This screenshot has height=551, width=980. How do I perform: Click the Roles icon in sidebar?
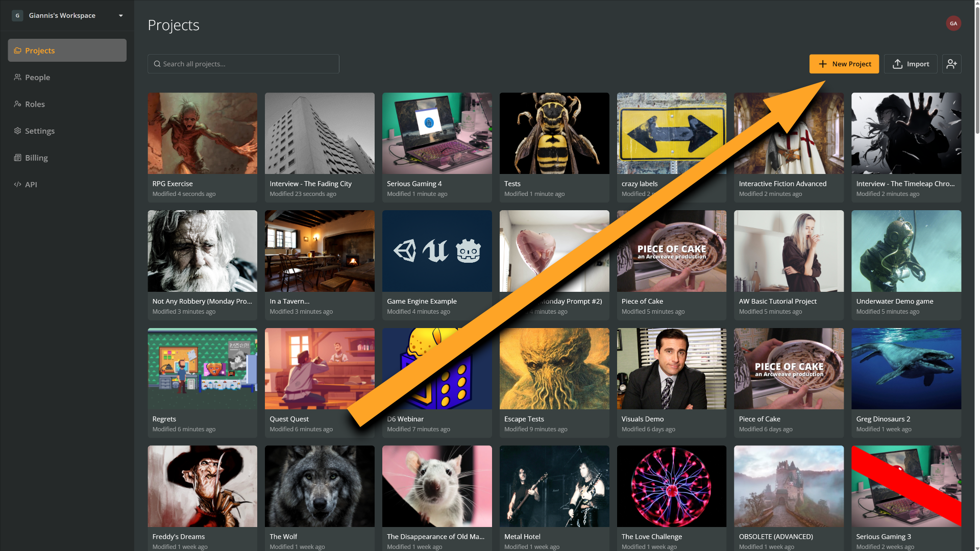click(x=17, y=104)
